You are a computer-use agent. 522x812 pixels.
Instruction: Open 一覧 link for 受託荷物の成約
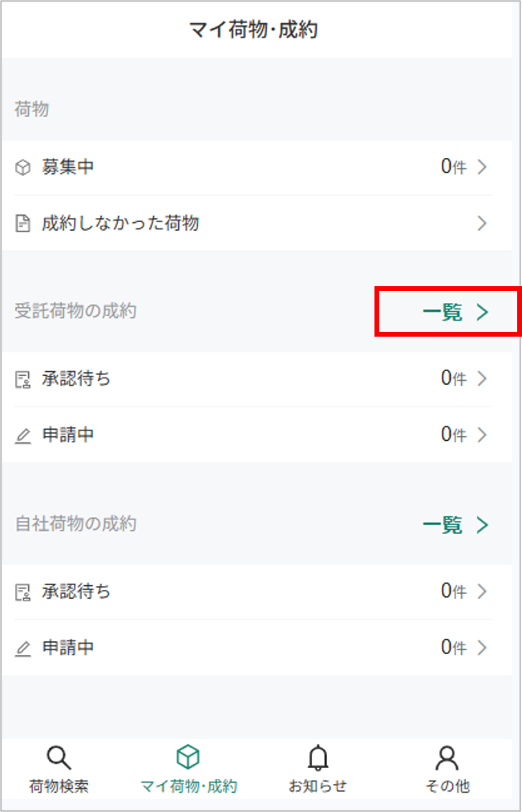tap(455, 313)
